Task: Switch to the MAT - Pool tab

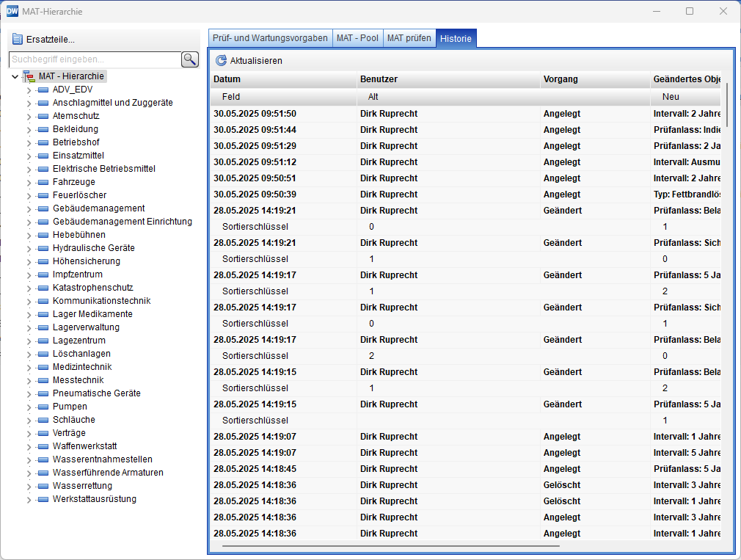Action: tap(357, 38)
